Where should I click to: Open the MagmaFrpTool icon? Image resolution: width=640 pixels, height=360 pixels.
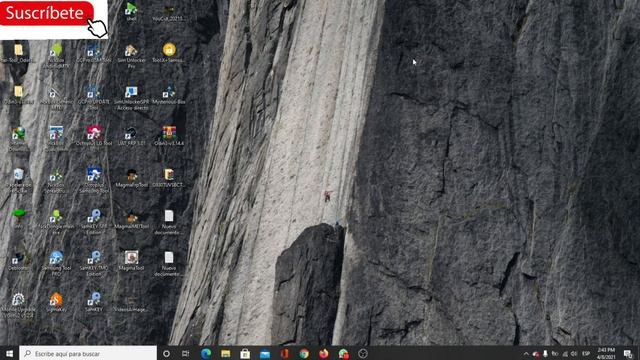(131, 178)
